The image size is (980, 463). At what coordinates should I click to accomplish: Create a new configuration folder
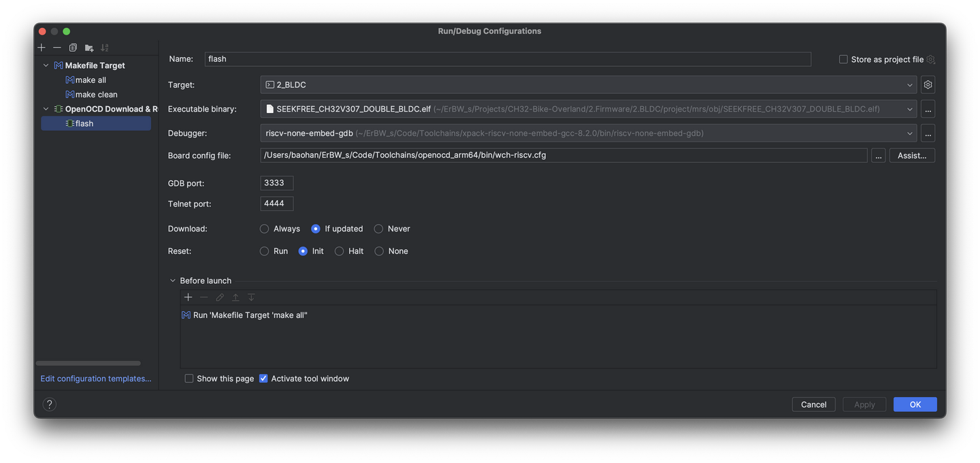[88, 47]
